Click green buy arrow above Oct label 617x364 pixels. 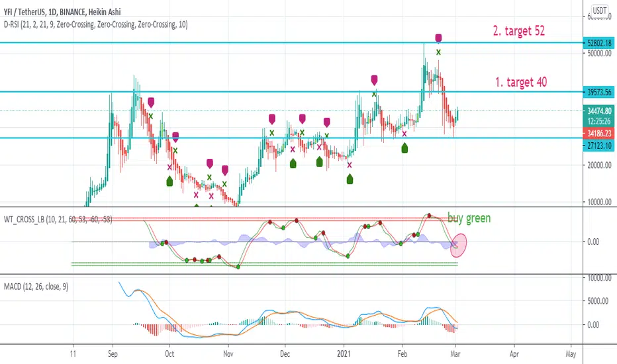coord(169,181)
